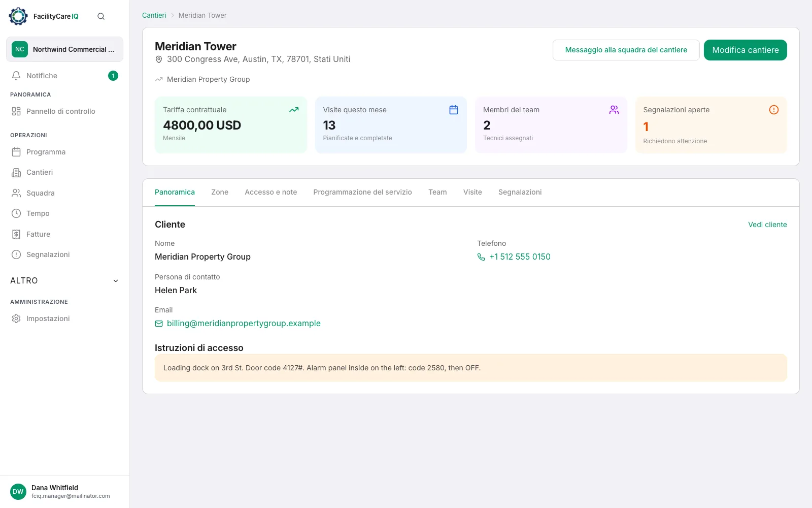The image size is (812, 508).
Task: Click the Cantieri breadcrumb link
Action: (154, 15)
